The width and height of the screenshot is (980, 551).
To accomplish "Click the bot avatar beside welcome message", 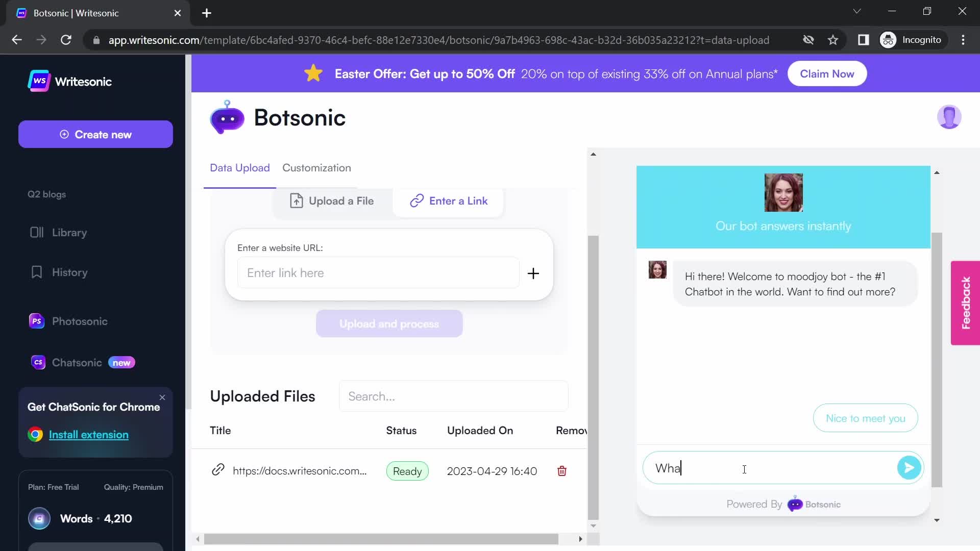I will [x=657, y=269].
